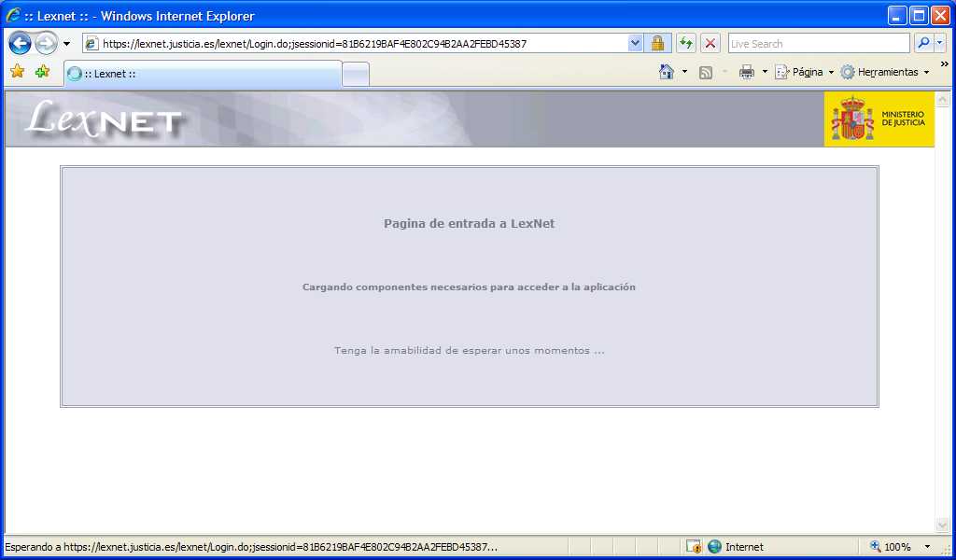Open the recent pages dropdown
The width and height of the screenshot is (956, 560).
pyautogui.click(x=65, y=43)
